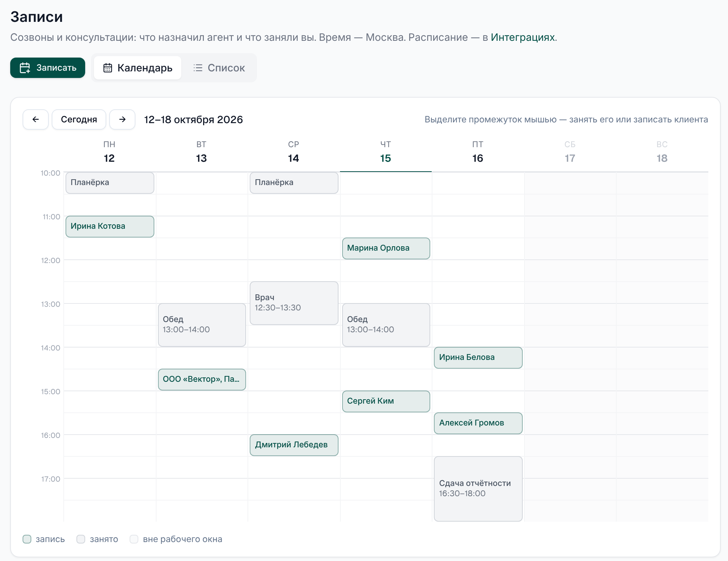
Task: Open the ООО «Вектор» appointment on Tuesday
Action: (x=202, y=380)
